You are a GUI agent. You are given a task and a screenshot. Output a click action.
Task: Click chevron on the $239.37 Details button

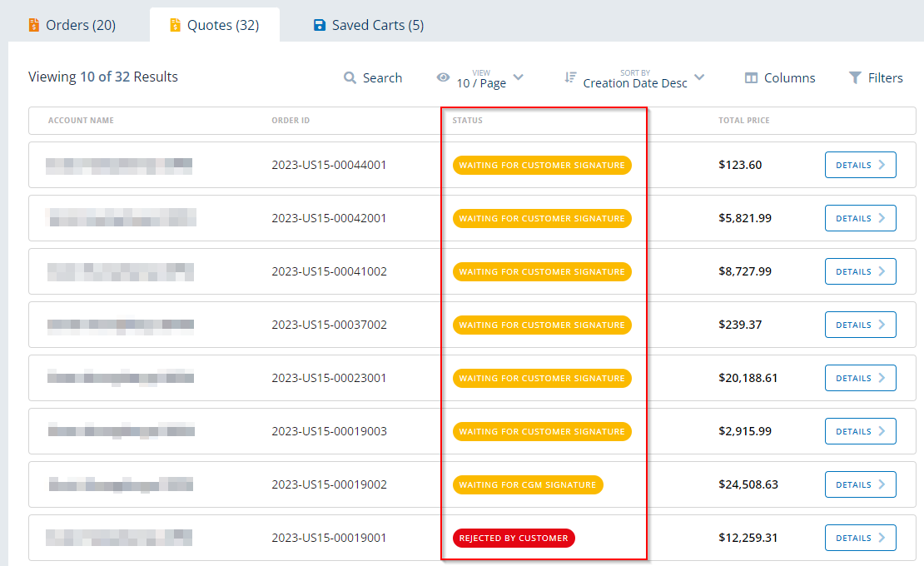click(x=882, y=325)
